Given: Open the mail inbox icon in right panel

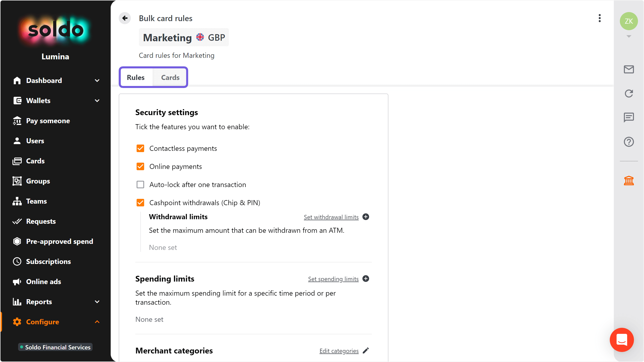Looking at the screenshot, I should 629,69.
